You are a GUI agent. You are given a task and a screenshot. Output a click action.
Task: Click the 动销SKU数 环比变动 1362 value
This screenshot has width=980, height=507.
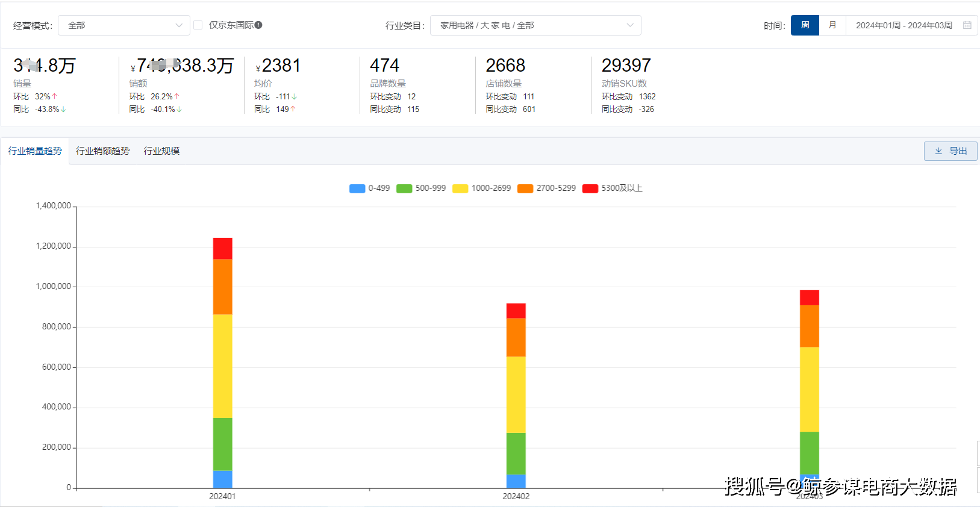[648, 96]
